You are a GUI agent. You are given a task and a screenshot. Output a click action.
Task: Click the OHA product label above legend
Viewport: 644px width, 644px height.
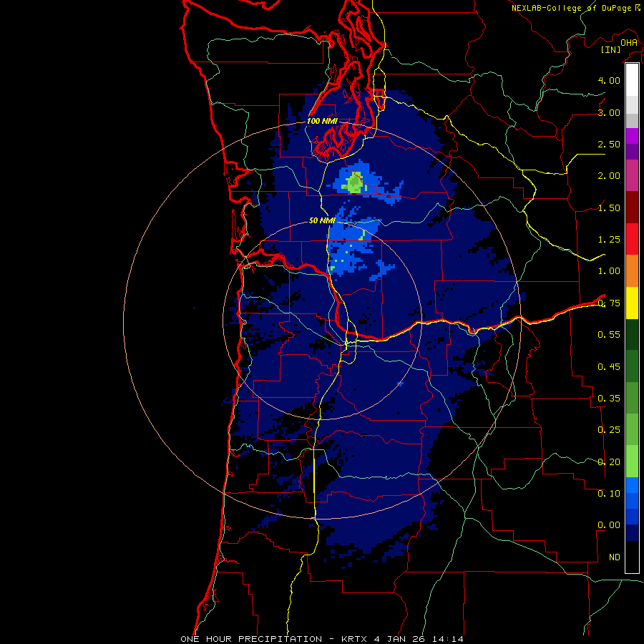tap(629, 43)
